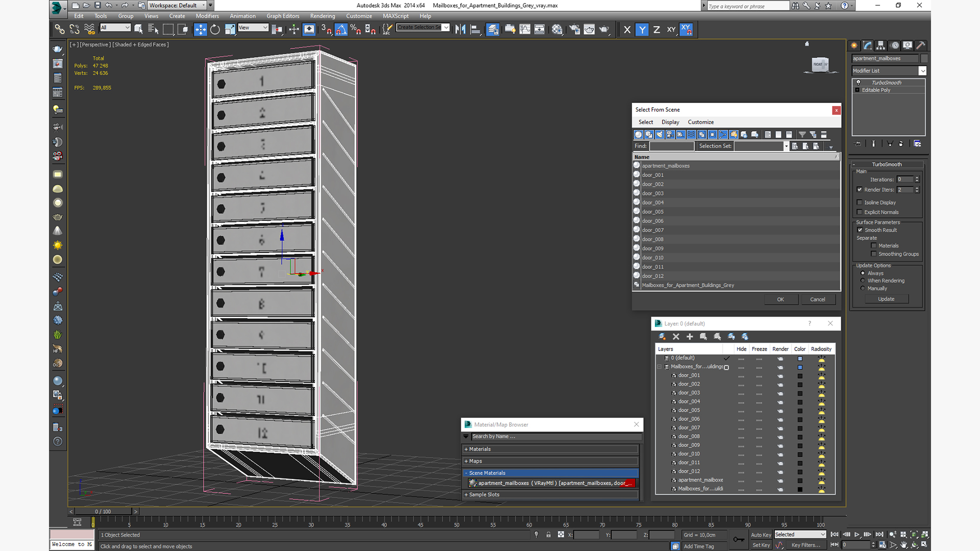Click Delete layer X icon in Layer window

(x=676, y=337)
